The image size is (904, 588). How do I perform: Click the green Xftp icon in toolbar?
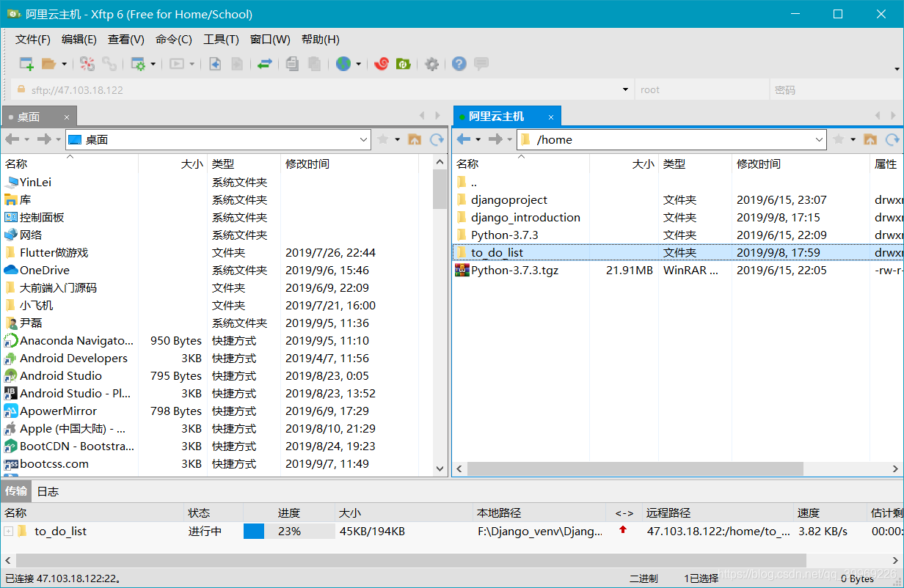pos(403,65)
